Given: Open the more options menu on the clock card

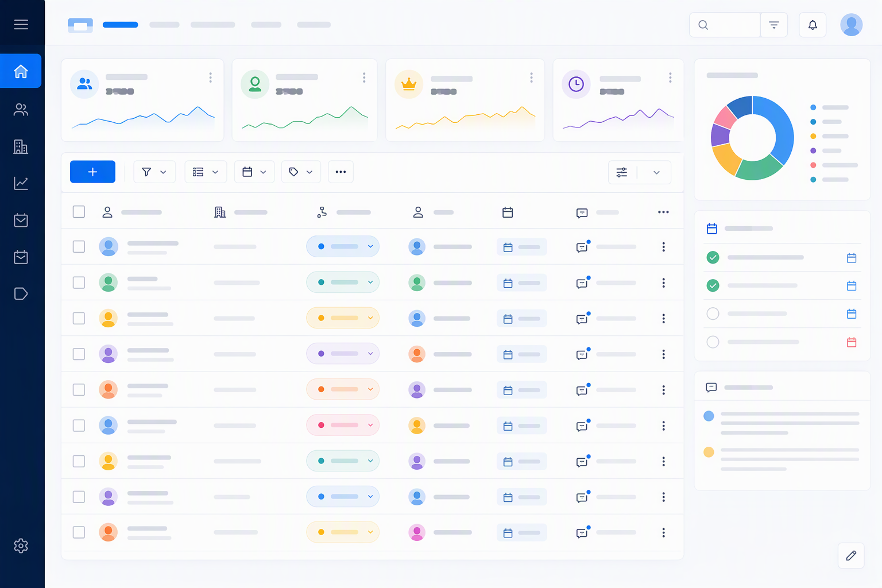Looking at the screenshot, I should point(670,78).
